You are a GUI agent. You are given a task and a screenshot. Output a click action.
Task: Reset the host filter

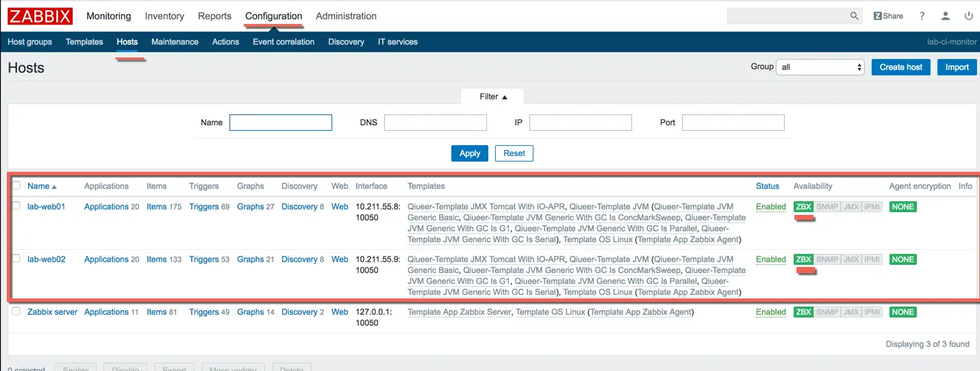[x=514, y=153]
